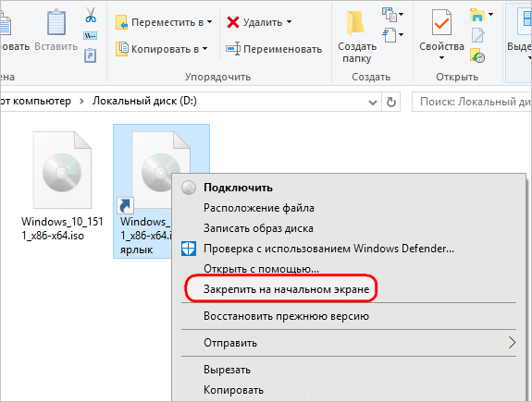The width and height of the screenshot is (532, 402).
Task: Click the Paste shortcut icon
Action: [x=91, y=56]
